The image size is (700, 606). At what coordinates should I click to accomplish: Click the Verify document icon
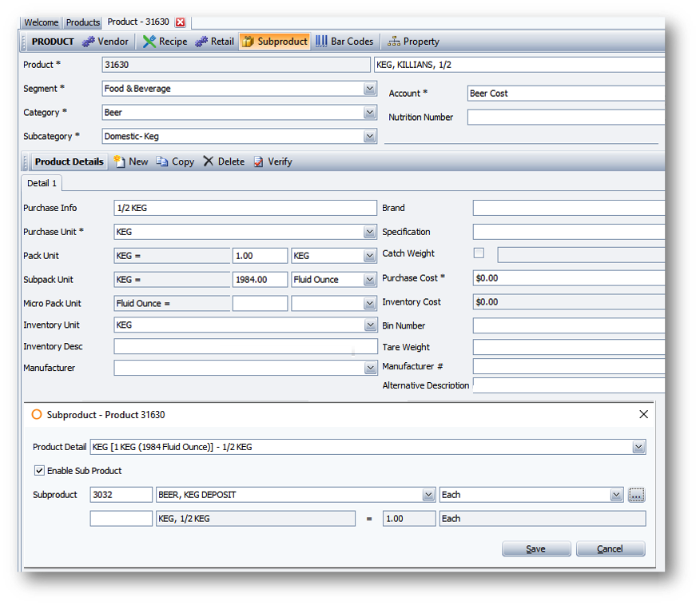coord(258,161)
